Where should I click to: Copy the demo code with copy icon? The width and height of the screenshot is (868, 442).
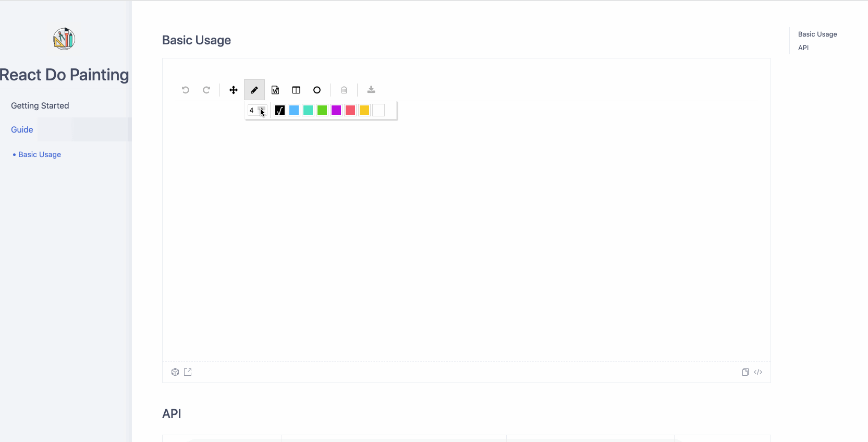[745, 372]
